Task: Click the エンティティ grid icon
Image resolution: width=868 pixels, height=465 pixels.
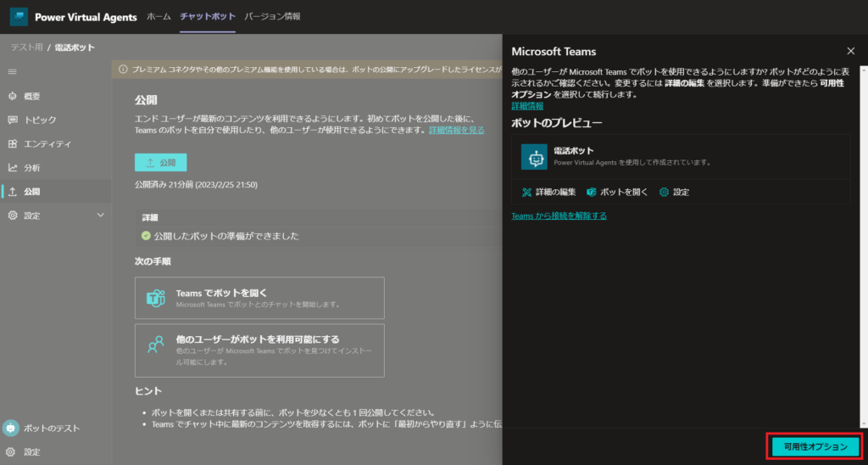Action: [x=13, y=144]
